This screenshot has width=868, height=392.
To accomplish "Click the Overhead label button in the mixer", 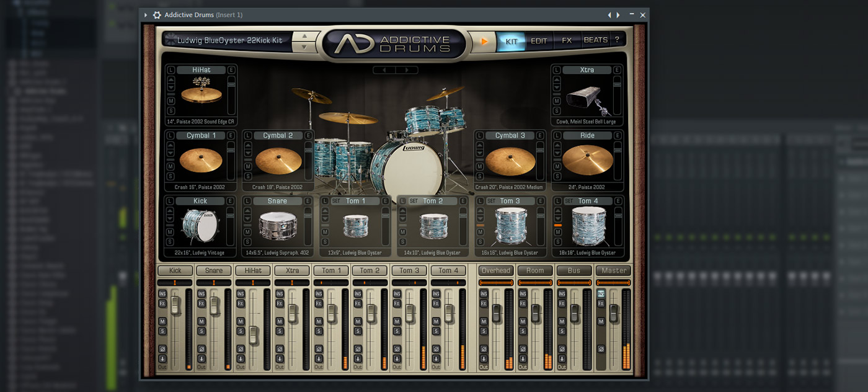I will pos(496,270).
